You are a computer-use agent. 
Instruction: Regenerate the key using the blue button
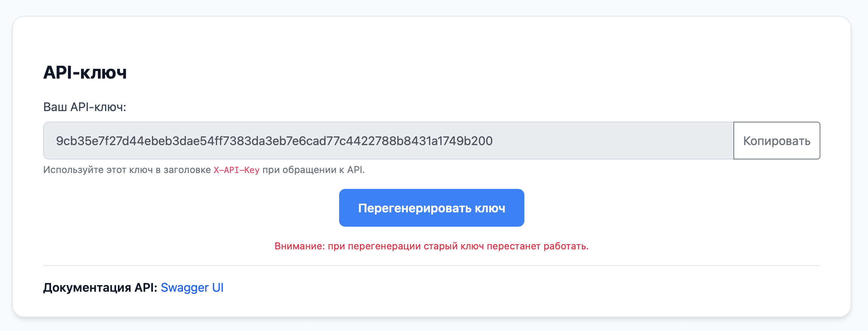(431, 208)
